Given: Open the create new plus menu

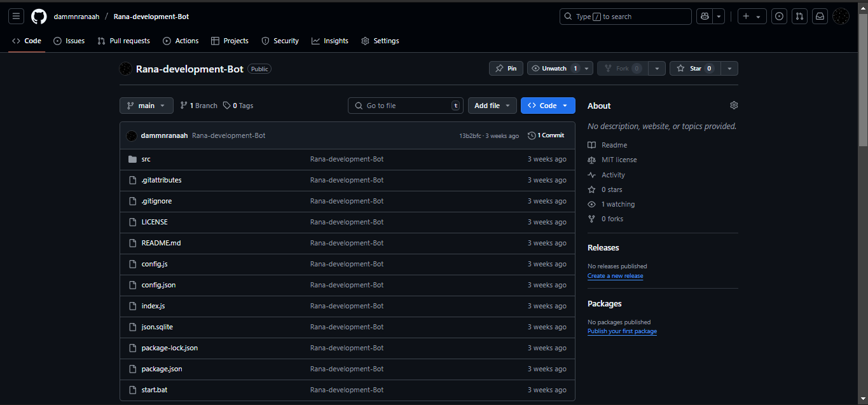Looking at the screenshot, I should pos(752,17).
